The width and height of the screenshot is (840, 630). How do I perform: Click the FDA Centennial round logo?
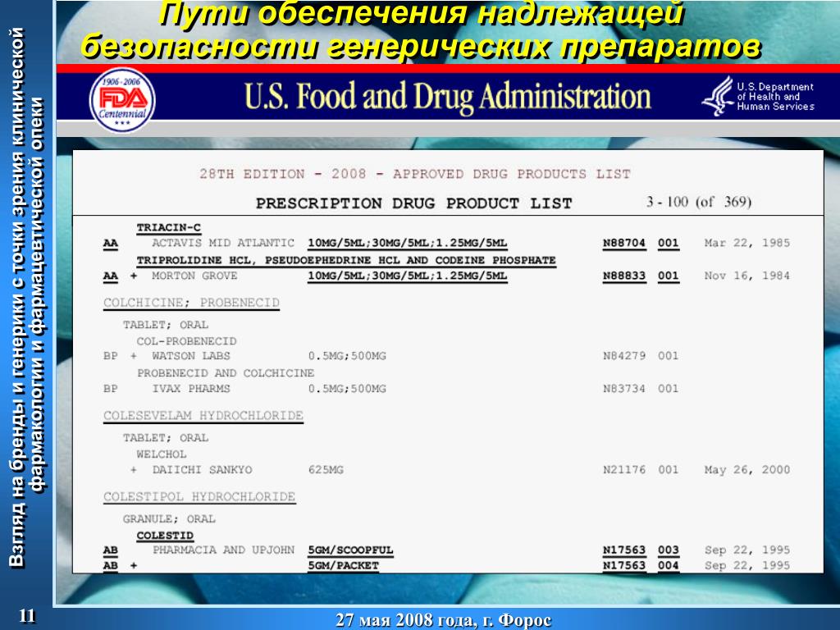123,99
